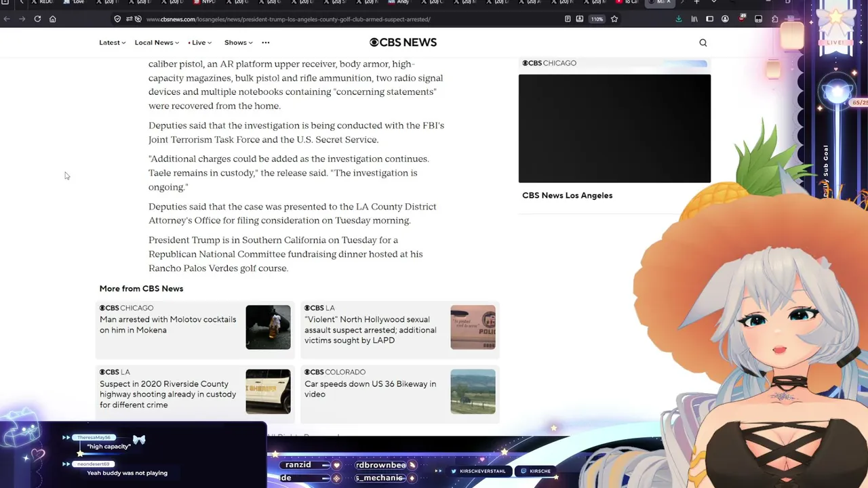
Task: Open the extensions puzzle-piece menu
Action: click(x=775, y=19)
